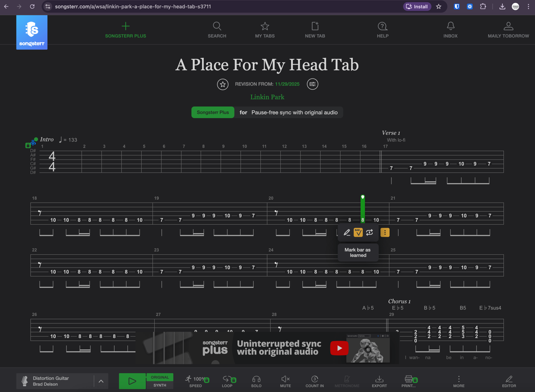Start playback with the green play button

click(132, 381)
